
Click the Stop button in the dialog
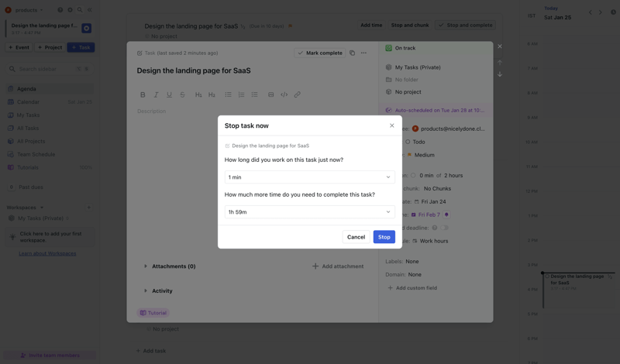384,237
